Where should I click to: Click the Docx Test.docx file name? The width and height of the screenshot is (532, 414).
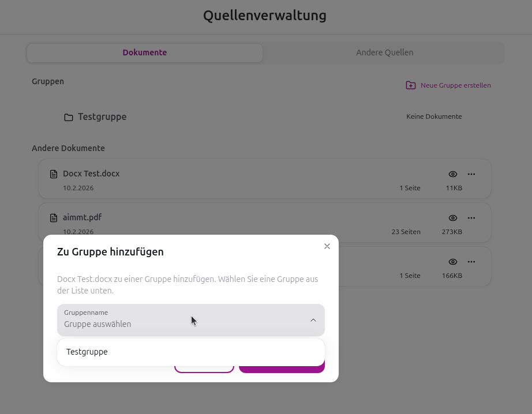(91, 174)
